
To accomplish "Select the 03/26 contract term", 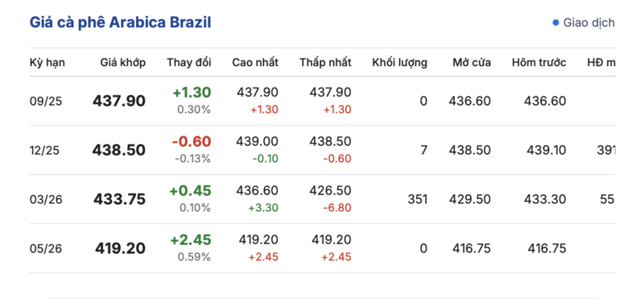I will click(46, 200).
